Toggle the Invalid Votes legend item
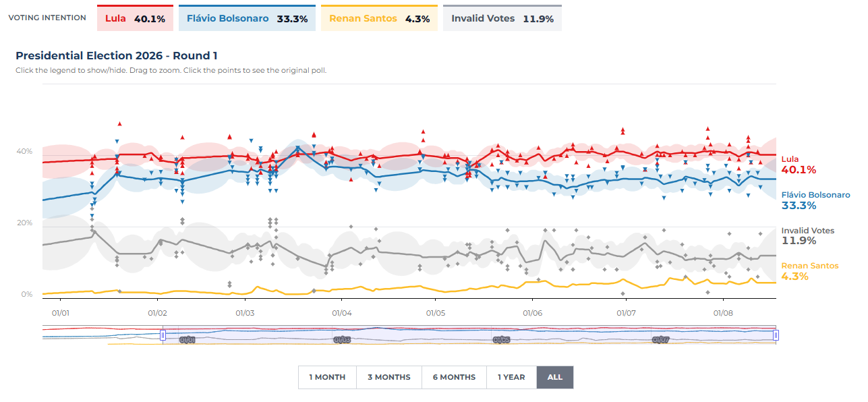 [502, 18]
